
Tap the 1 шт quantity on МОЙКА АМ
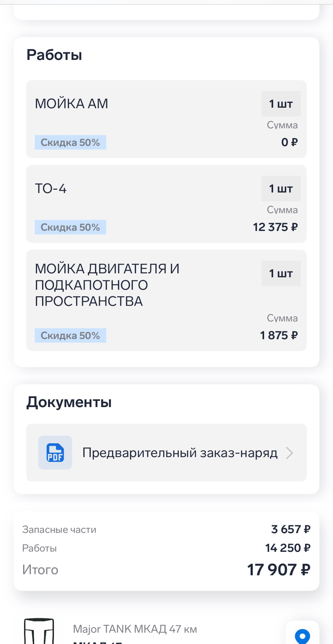click(x=281, y=104)
